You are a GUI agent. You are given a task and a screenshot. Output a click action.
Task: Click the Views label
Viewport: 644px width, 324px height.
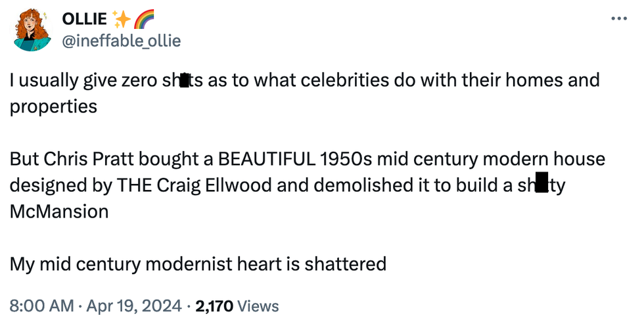(257, 306)
